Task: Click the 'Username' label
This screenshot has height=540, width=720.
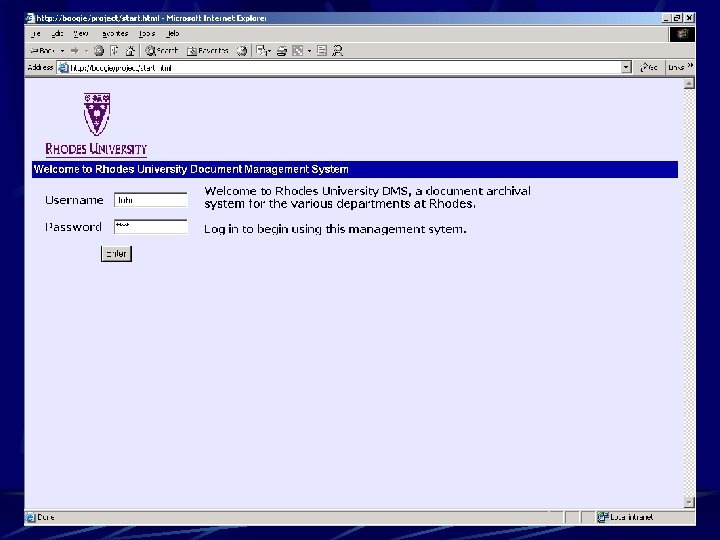Action: click(74, 200)
